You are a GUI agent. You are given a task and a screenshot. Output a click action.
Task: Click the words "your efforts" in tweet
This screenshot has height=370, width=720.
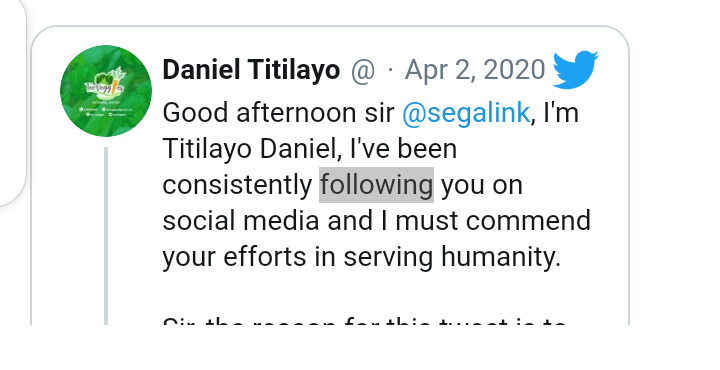coord(234,257)
